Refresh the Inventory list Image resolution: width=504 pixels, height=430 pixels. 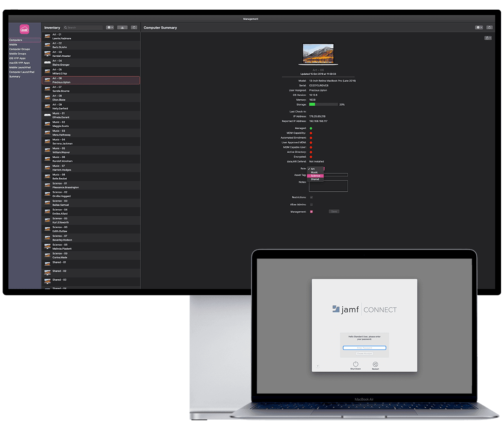134,27
